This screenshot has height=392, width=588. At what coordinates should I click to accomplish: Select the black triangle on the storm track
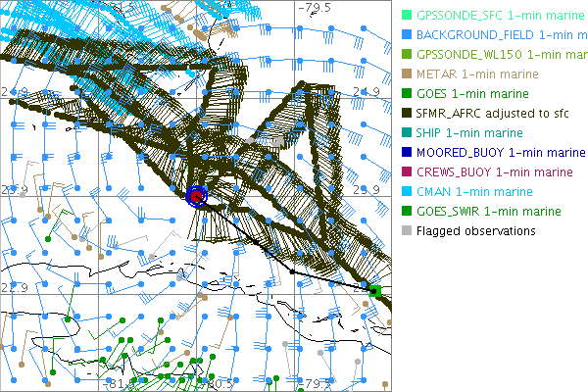click(293, 270)
